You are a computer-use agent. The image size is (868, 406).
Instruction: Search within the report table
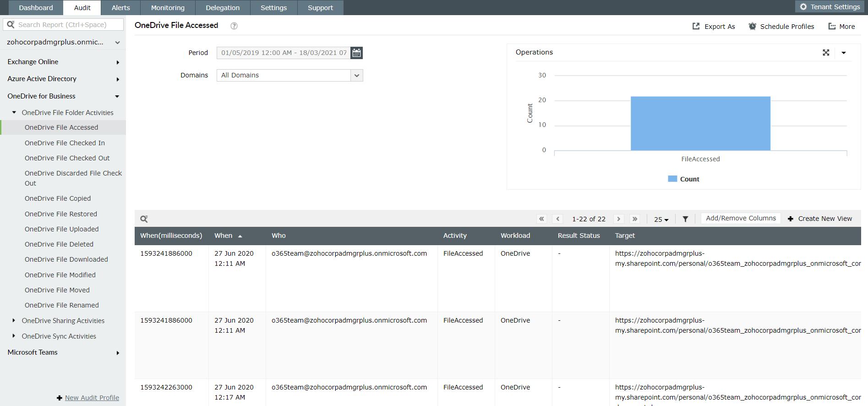[x=144, y=219]
